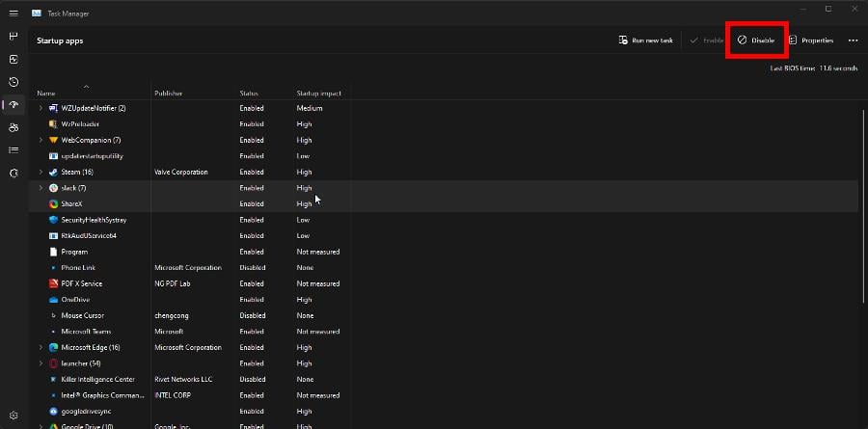The height and width of the screenshot is (429, 868).
Task: Select the updaterstartuputility row
Action: pos(443,156)
